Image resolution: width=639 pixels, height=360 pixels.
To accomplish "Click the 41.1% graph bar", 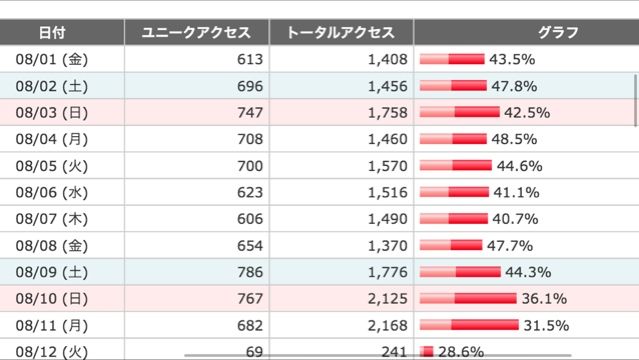I will coord(454,192).
